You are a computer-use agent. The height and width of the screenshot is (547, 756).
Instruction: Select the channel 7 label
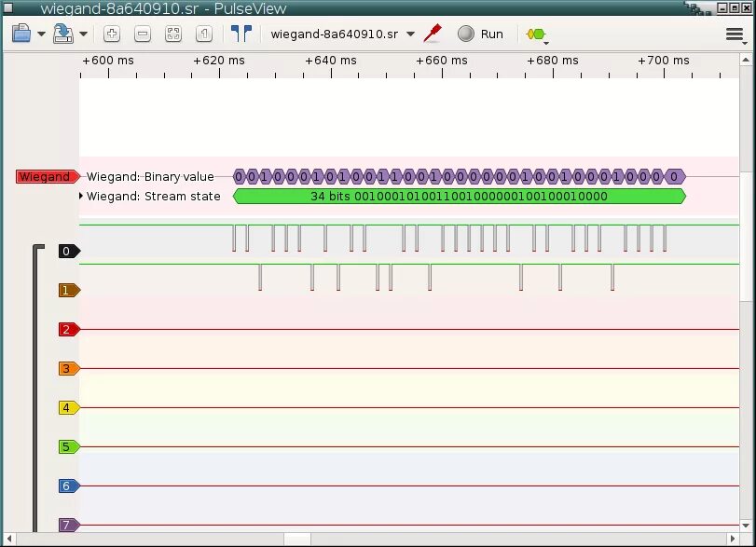coord(69,525)
